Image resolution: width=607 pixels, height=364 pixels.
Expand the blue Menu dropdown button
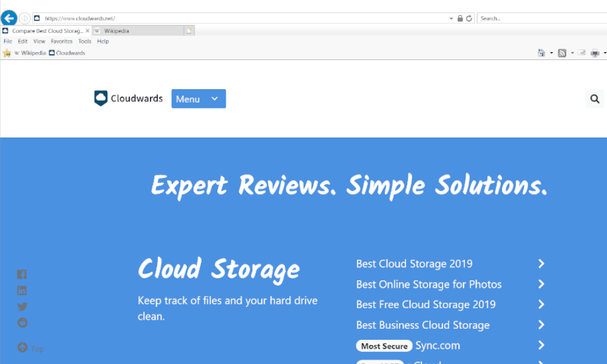click(x=198, y=99)
